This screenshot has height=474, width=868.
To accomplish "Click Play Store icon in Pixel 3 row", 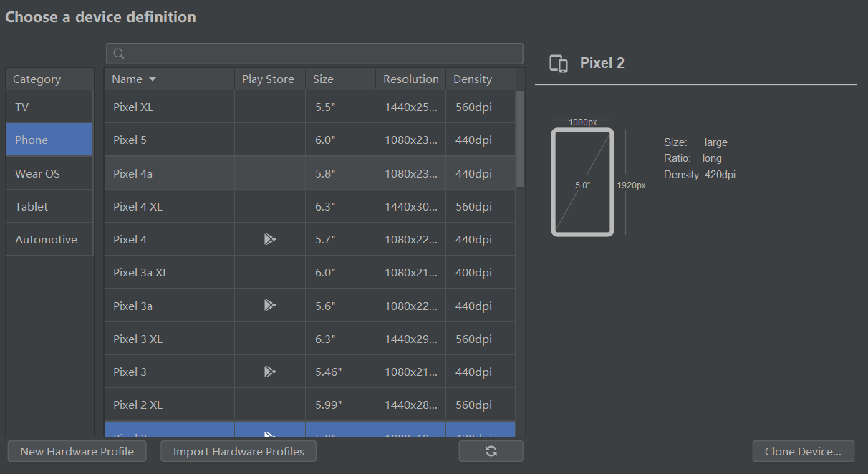I will (269, 372).
